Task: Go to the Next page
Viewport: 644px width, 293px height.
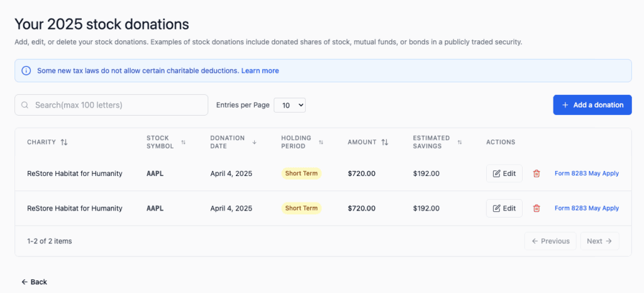Action: click(x=599, y=241)
